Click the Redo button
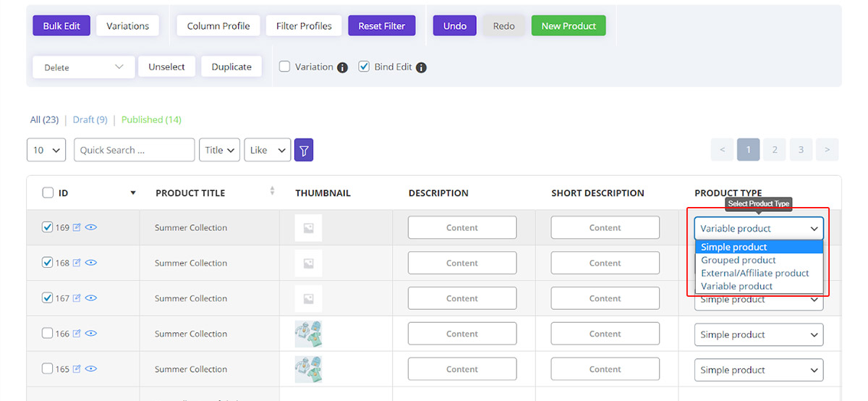 pos(504,26)
